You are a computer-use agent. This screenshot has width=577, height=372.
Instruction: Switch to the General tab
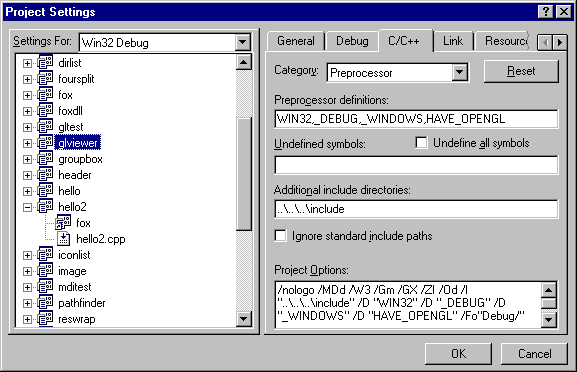(x=296, y=41)
